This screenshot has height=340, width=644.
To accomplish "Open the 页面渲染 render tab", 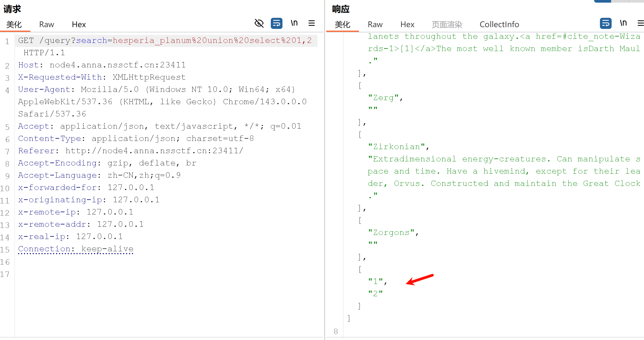I will coord(447,25).
